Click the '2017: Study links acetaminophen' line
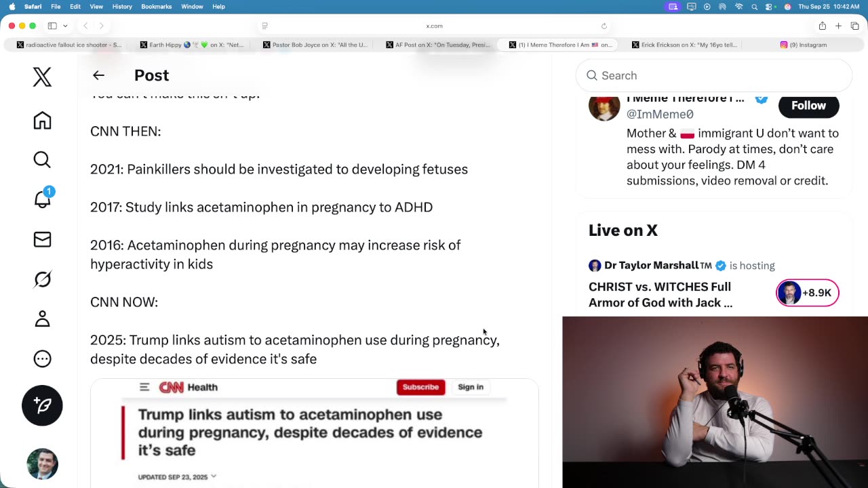The image size is (868, 488). pos(261,207)
